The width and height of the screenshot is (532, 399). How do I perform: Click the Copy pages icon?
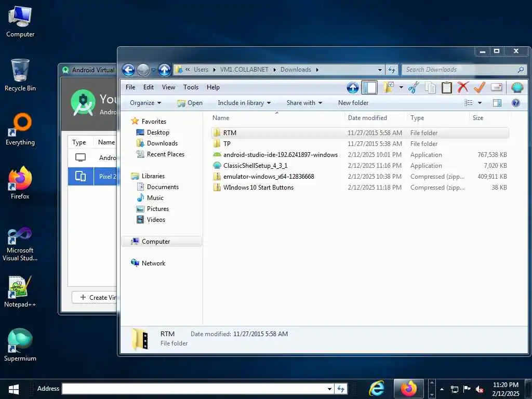tap(430, 87)
